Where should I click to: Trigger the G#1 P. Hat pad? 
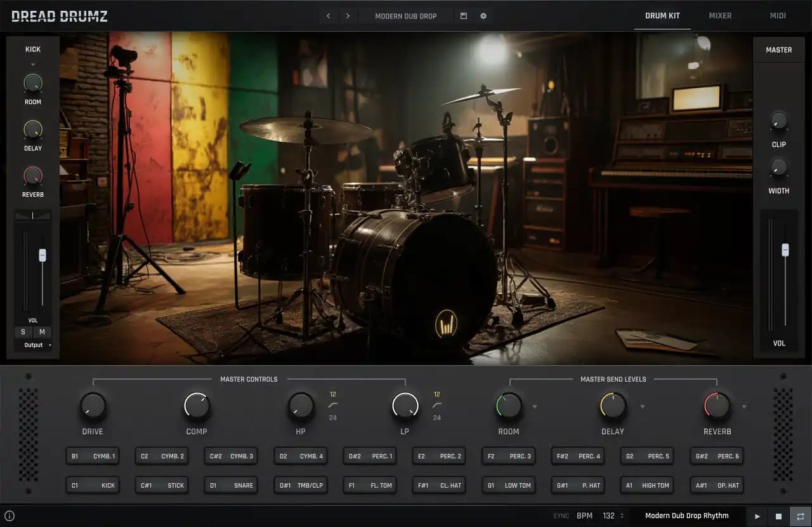[x=578, y=485]
